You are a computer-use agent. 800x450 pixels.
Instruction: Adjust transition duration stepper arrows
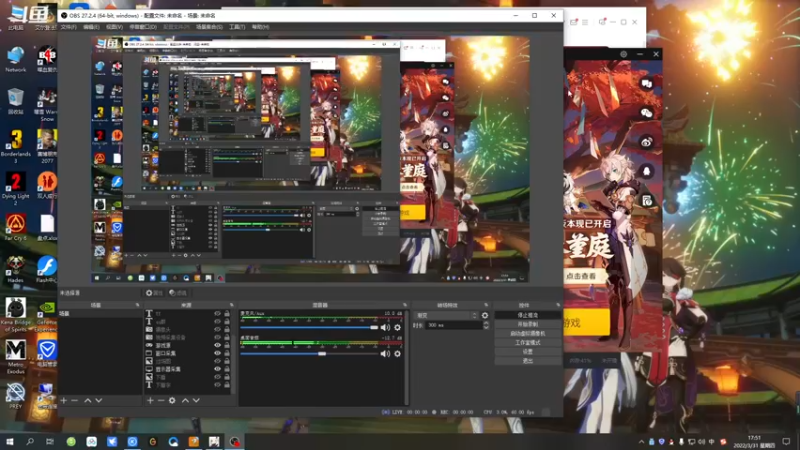(486, 325)
